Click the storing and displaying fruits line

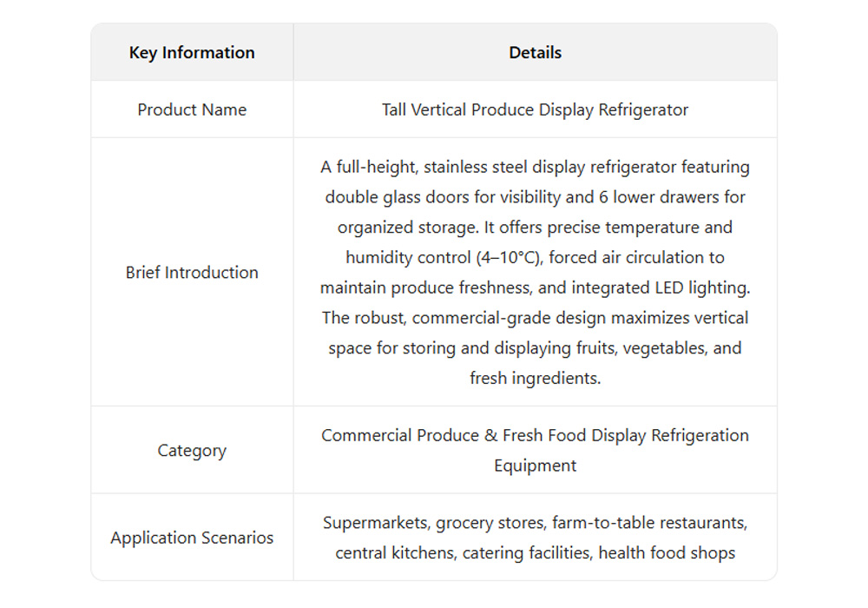pos(535,347)
